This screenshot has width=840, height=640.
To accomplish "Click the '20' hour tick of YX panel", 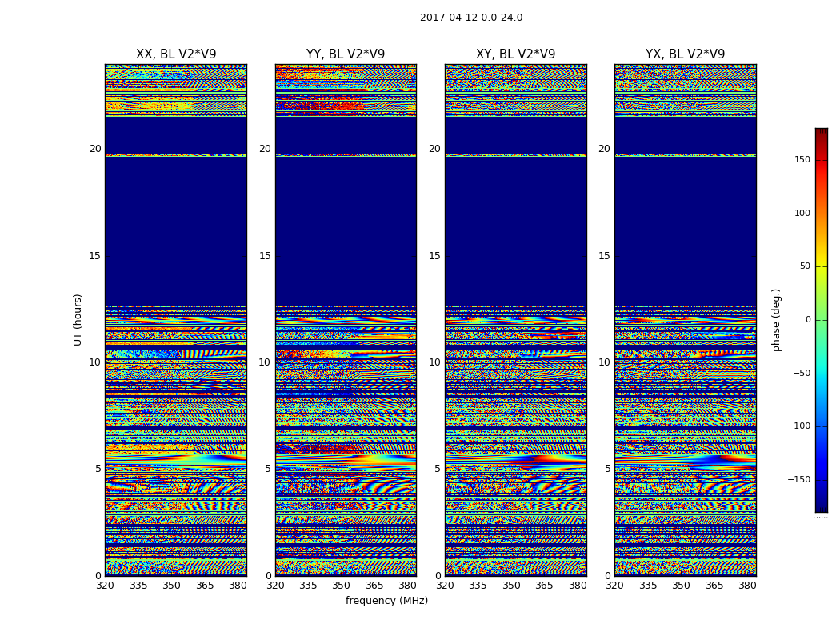I will [604, 148].
